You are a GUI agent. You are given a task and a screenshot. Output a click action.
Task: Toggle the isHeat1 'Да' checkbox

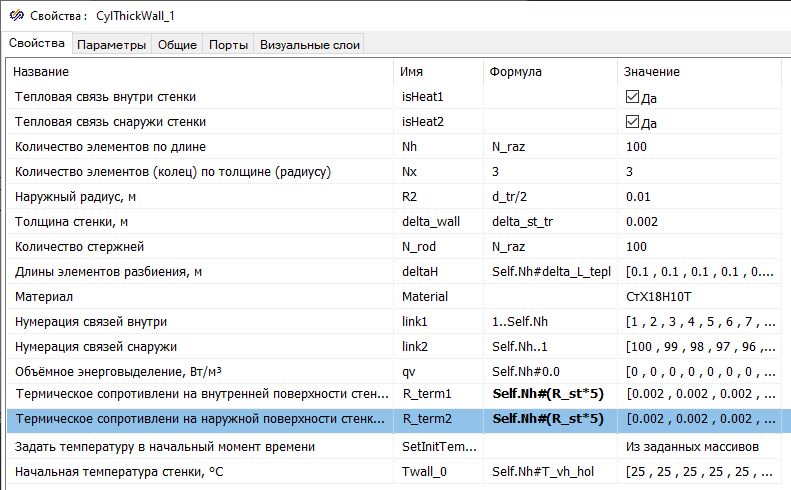point(632,97)
